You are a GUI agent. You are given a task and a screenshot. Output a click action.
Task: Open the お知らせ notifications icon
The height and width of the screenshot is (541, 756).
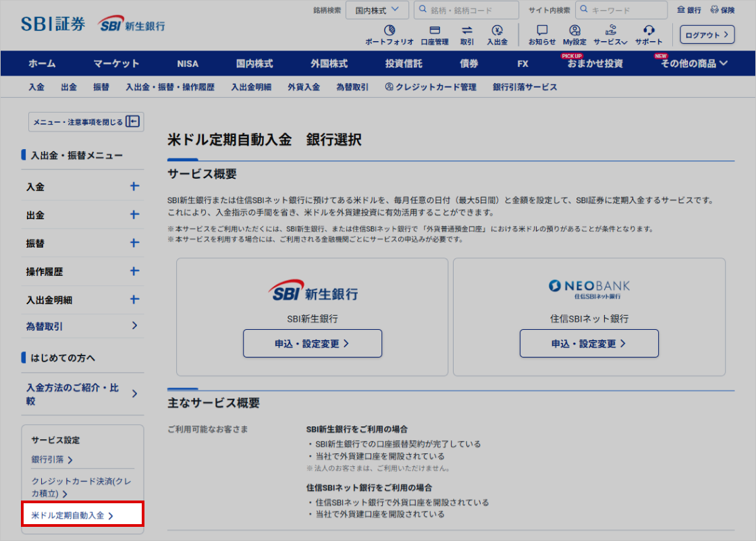pyautogui.click(x=542, y=30)
